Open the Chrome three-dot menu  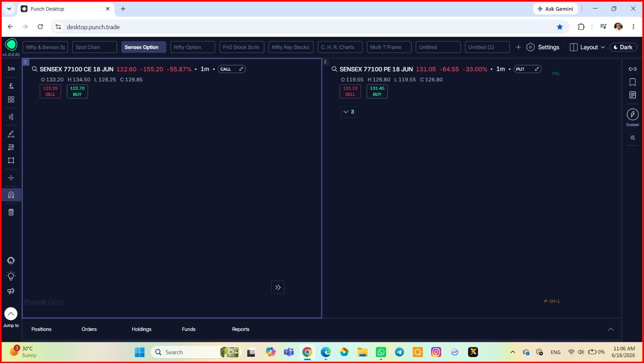click(634, 27)
